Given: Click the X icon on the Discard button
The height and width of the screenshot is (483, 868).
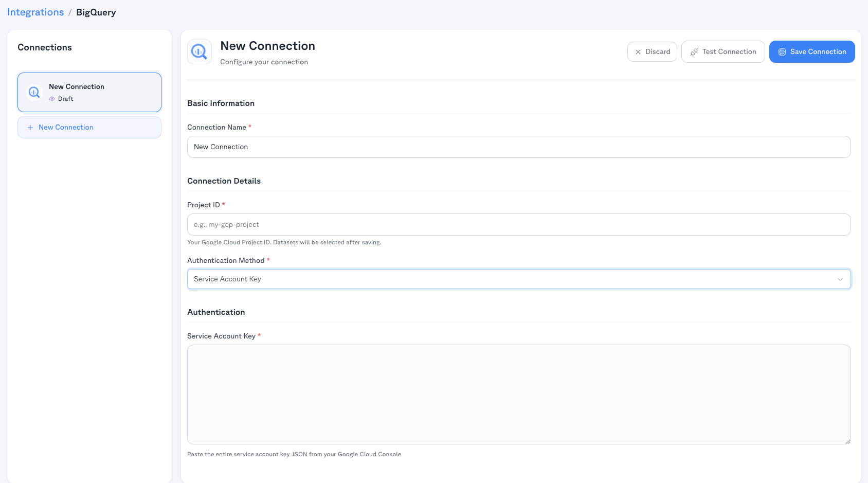Looking at the screenshot, I should click(x=638, y=52).
